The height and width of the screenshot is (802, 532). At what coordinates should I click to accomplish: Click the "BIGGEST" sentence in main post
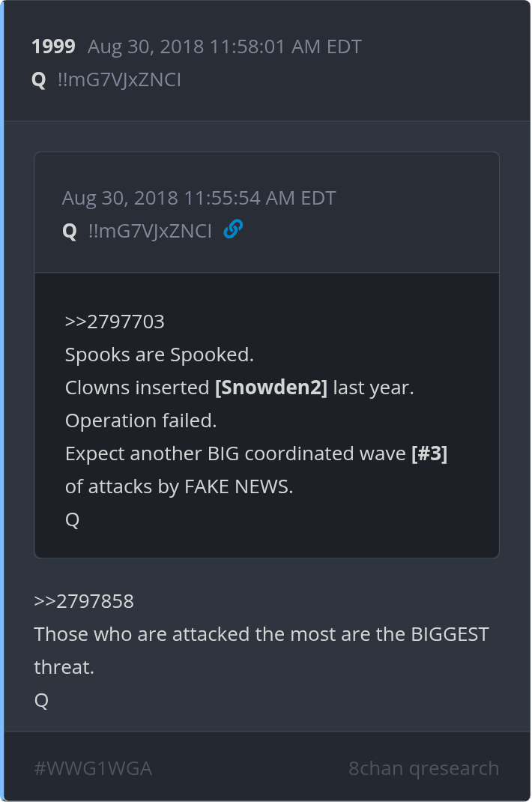pos(262,634)
